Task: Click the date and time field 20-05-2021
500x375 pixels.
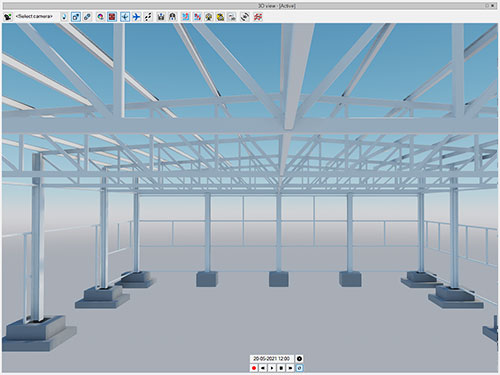Action: pos(272,359)
